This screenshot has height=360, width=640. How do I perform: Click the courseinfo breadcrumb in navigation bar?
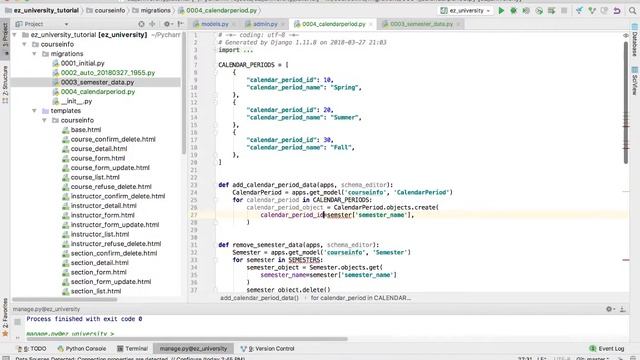[x=106, y=11]
